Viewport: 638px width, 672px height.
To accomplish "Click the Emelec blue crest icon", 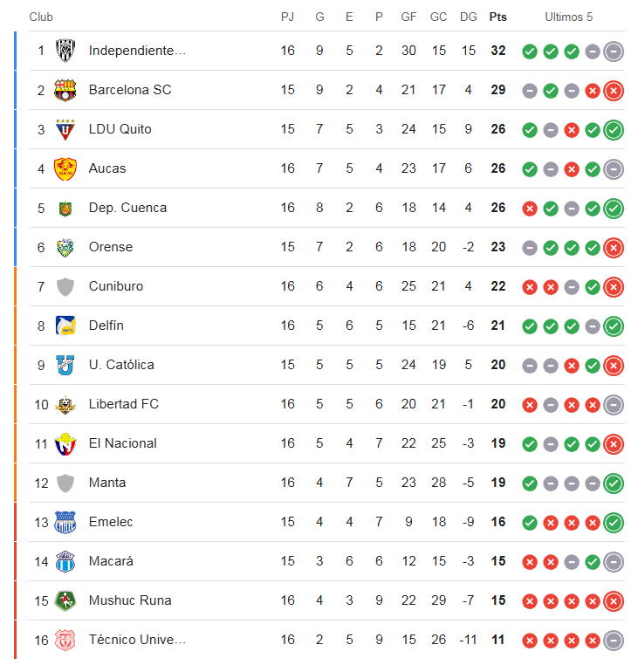I will click(65, 522).
